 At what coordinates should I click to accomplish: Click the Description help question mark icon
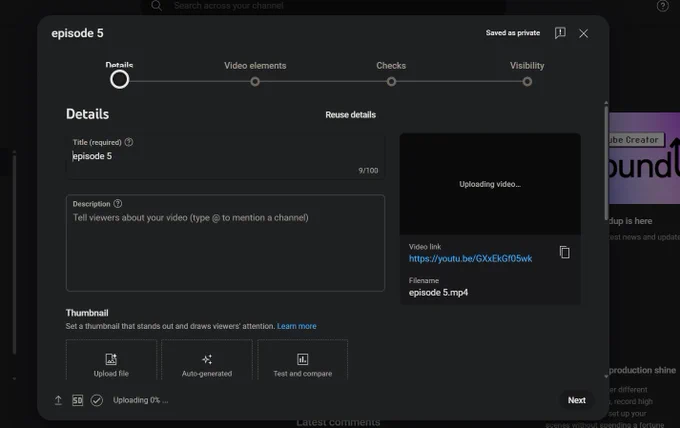[118, 203]
